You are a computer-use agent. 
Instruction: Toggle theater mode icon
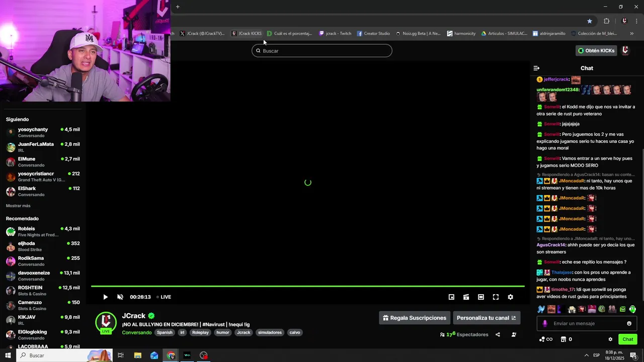481,297
